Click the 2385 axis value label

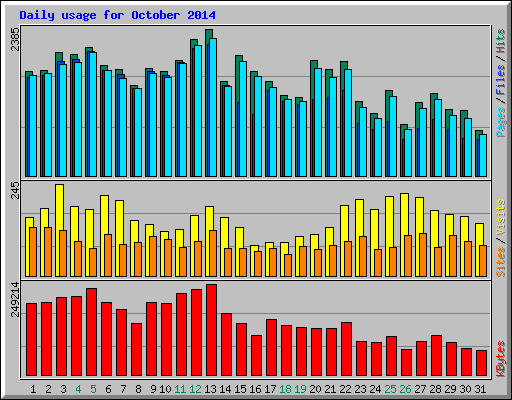(15, 39)
